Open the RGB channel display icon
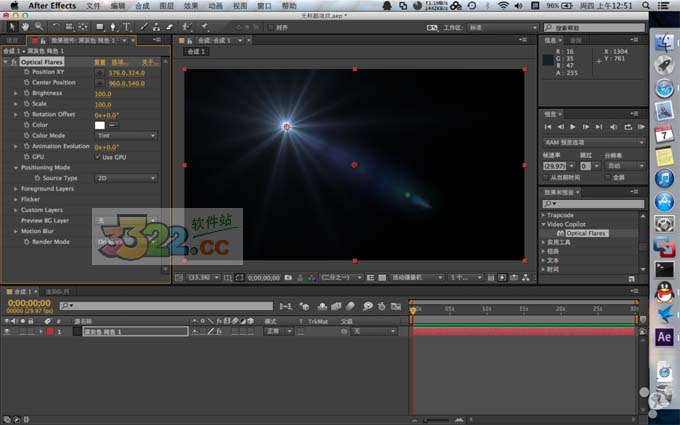The image size is (680, 425). click(x=311, y=278)
